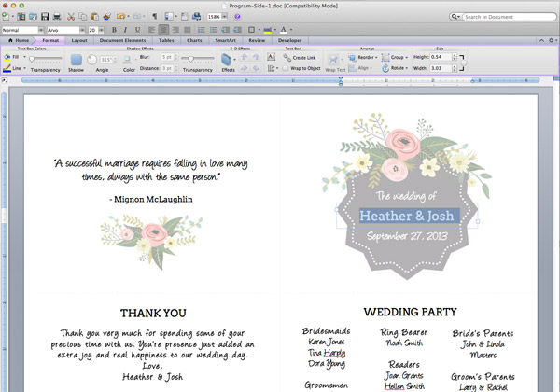Click the Create Link button
Viewport: 560px width, 392px height.
pyautogui.click(x=300, y=58)
